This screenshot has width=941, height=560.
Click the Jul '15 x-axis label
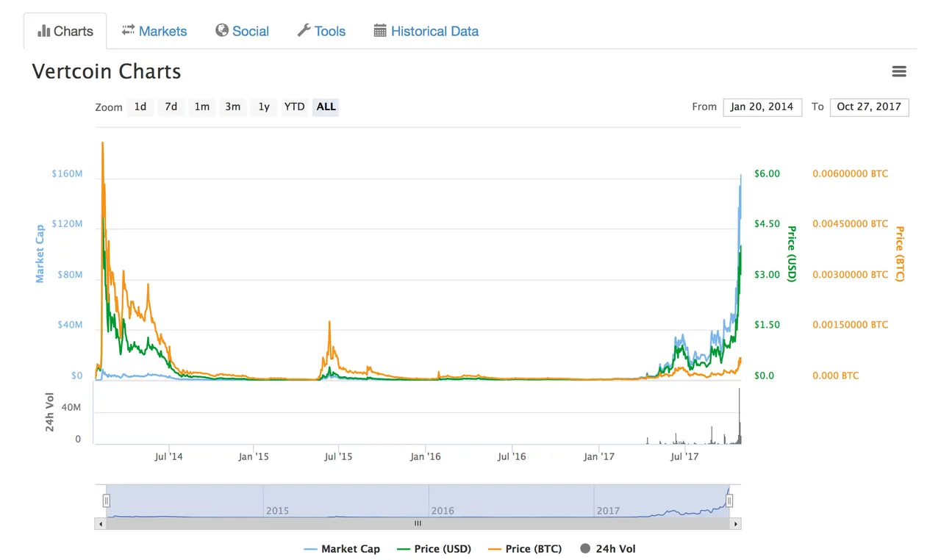tap(338, 456)
